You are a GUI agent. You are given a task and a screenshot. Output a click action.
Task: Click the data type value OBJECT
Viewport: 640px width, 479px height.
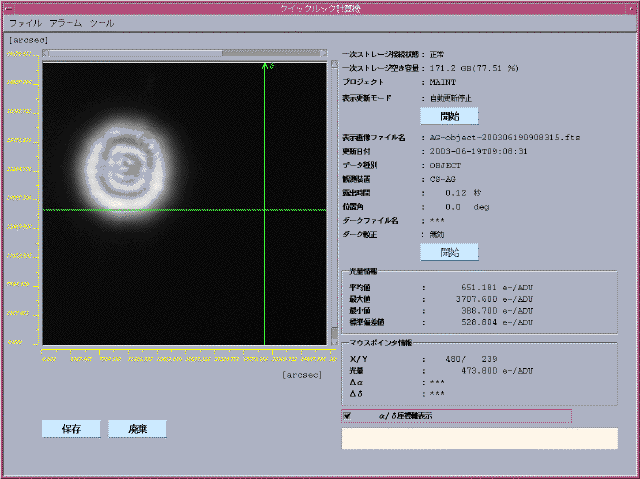445,165
